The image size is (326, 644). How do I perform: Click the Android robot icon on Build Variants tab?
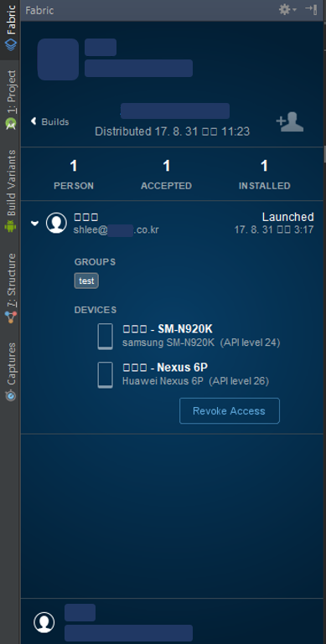coord(10,227)
